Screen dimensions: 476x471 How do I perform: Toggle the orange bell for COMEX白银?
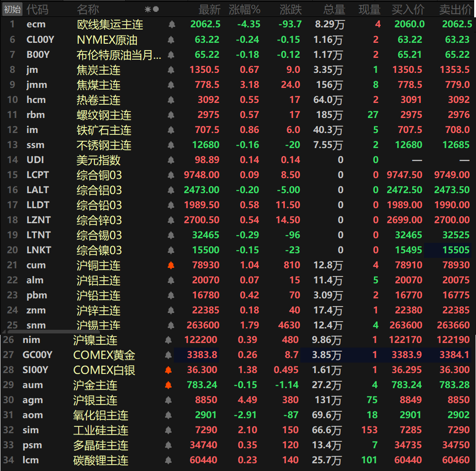(x=168, y=370)
